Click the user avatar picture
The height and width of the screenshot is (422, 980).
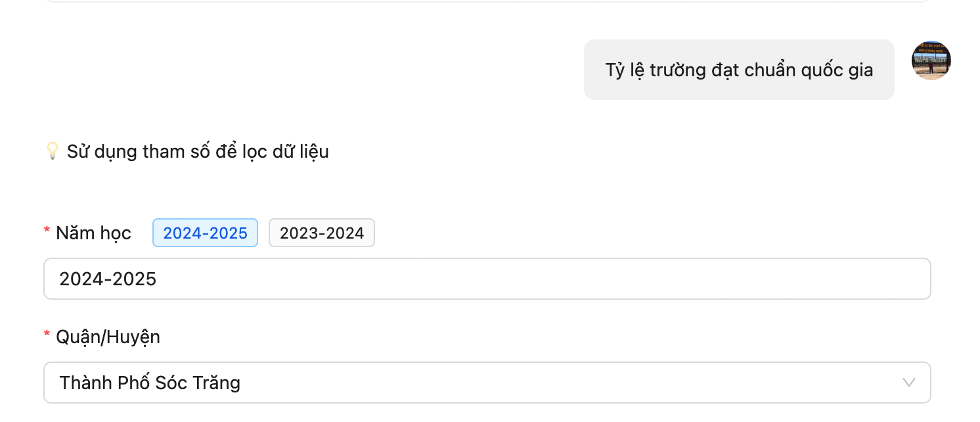(x=931, y=60)
